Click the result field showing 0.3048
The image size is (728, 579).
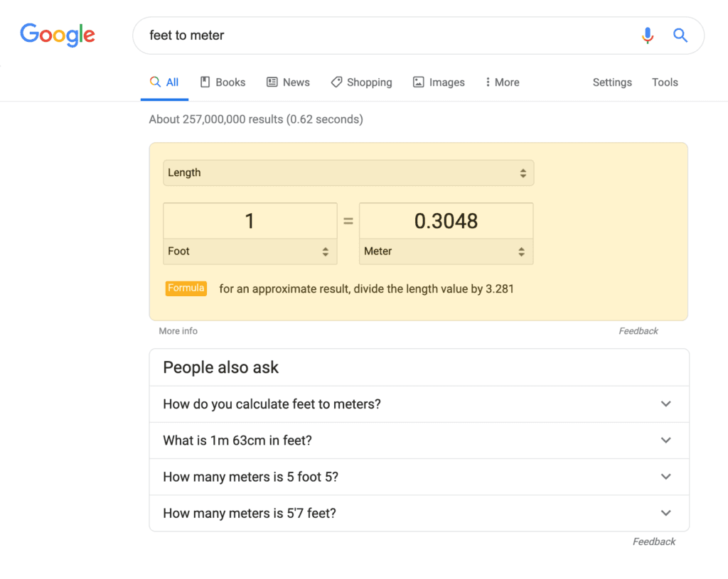coord(446,221)
